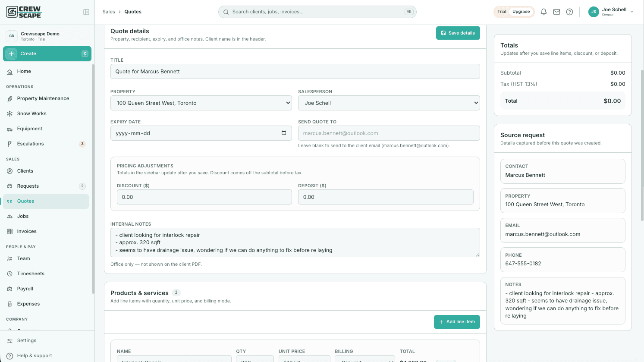Image resolution: width=644 pixels, height=362 pixels.
Task: Open the notifications bell
Action: click(543, 12)
